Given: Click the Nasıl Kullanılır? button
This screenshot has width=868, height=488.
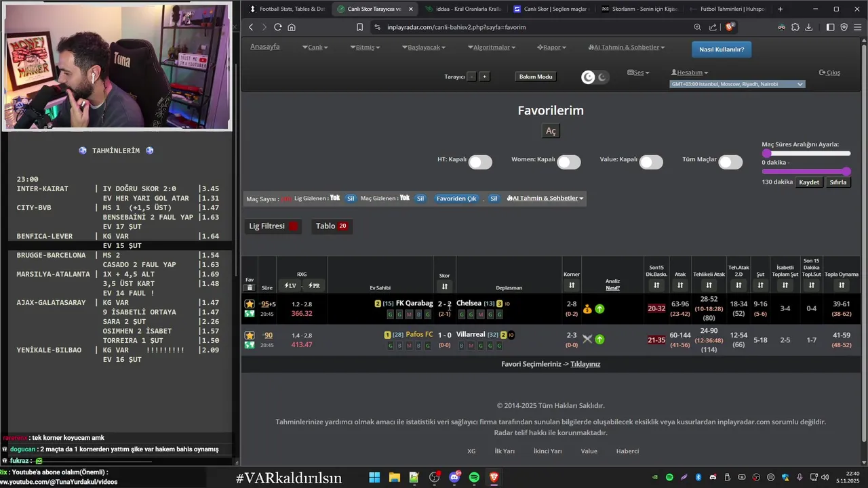Looking at the screenshot, I should pyautogui.click(x=722, y=49).
